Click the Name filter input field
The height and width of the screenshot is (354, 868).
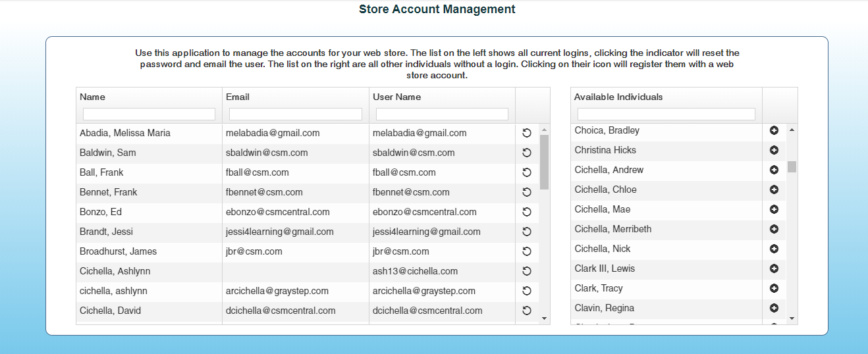pyautogui.click(x=149, y=114)
